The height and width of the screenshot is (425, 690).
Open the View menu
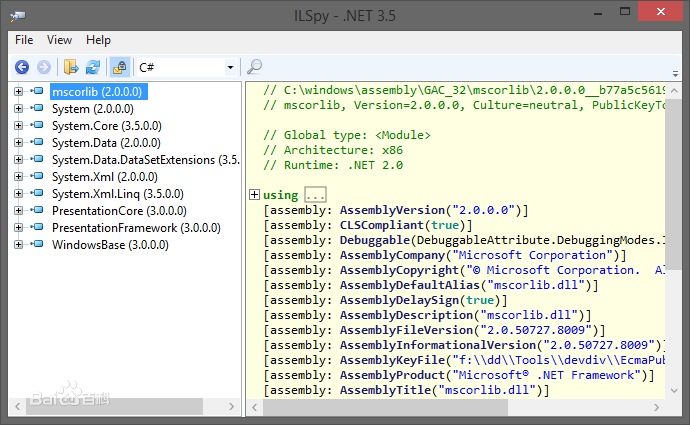(59, 40)
